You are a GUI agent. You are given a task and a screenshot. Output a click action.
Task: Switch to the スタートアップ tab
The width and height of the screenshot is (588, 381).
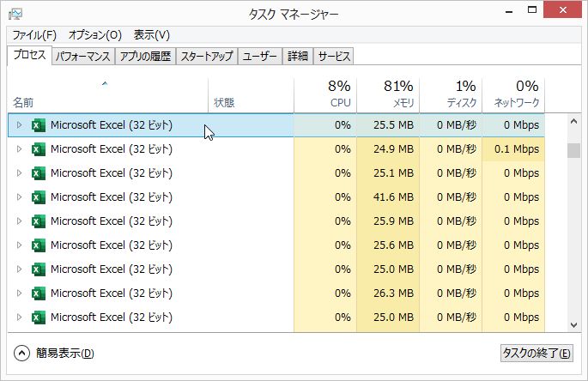pos(207,57)
